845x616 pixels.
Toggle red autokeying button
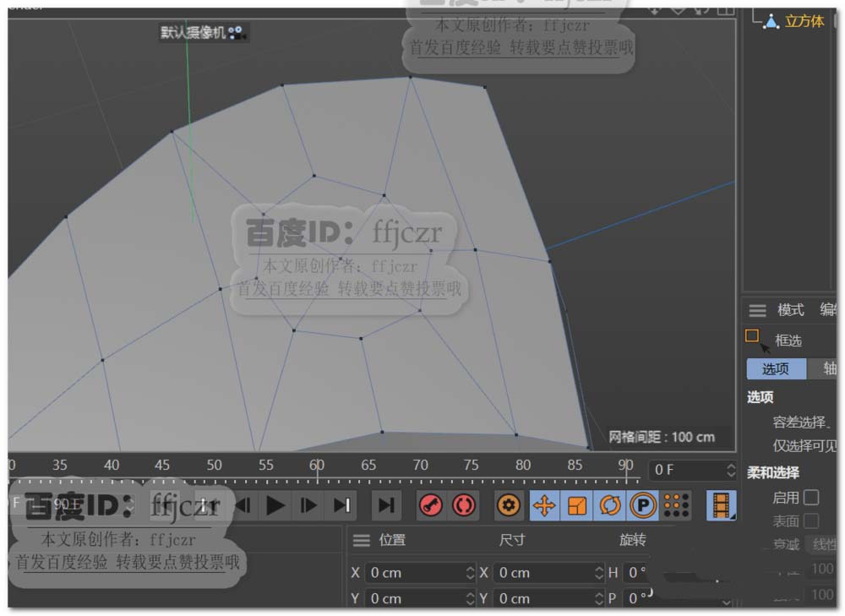coord(463,505)
